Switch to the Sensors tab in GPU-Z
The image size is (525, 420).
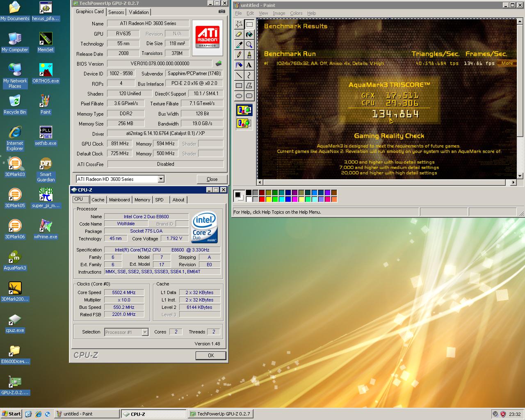[116, 12]
